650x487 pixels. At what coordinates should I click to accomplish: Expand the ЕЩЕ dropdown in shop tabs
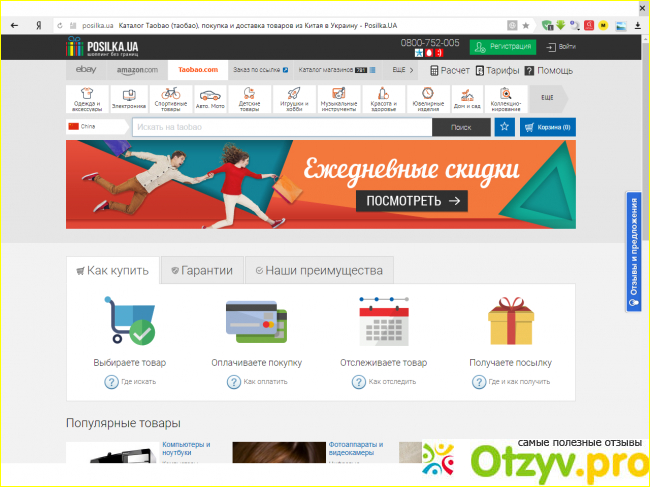click(401, 70)
